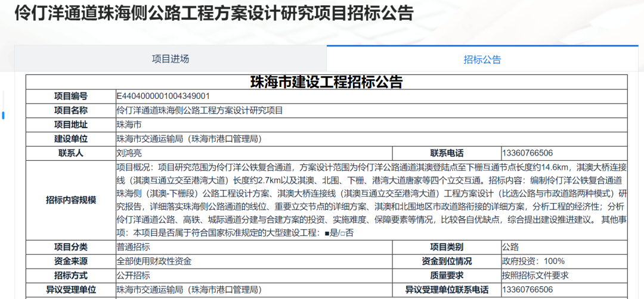Click the 异议受理单位联系电话 label cell
Image resolution: width=644 pixels, height=299 pixels.
tap(447, 290)
